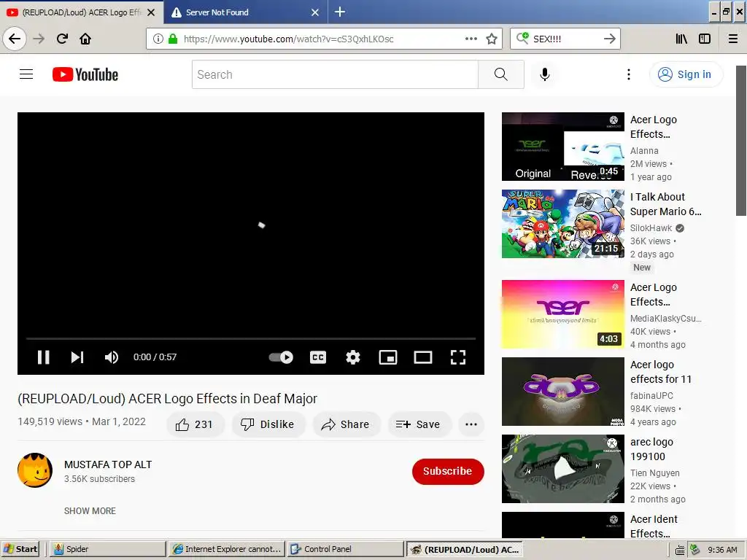The width and height of the screenshot is (747, 560).
Task: Switch to Internet Explorer cannot taskbar item
Action: click(x=227, y=549)
